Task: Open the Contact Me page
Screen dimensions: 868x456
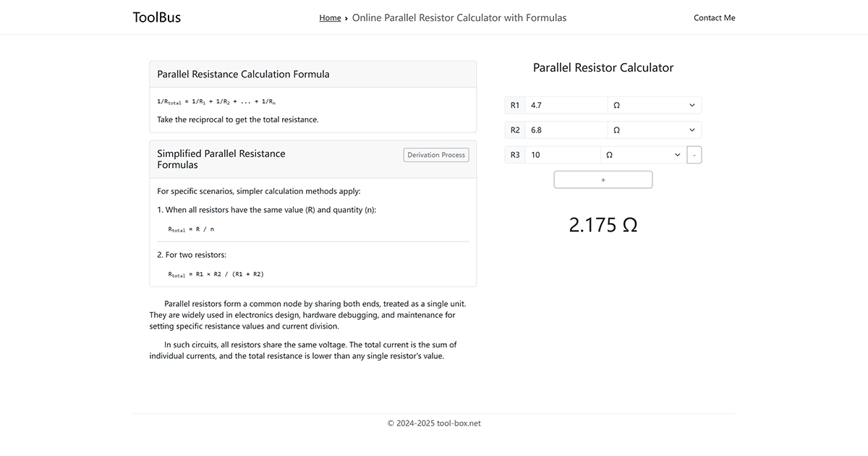Action: (714, 17)
